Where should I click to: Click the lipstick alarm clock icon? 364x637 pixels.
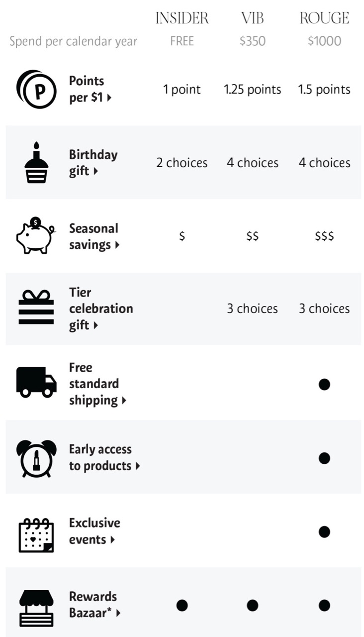tap(36, 458)
